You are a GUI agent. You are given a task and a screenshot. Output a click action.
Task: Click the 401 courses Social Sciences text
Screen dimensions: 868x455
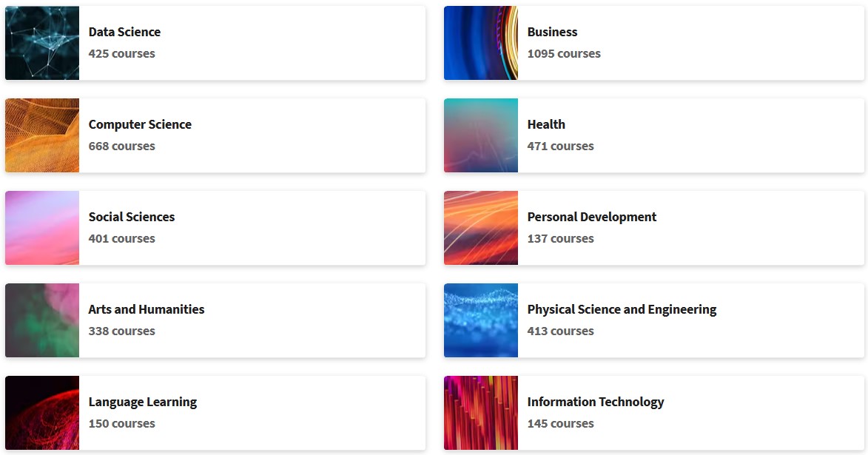coord(122,238)
